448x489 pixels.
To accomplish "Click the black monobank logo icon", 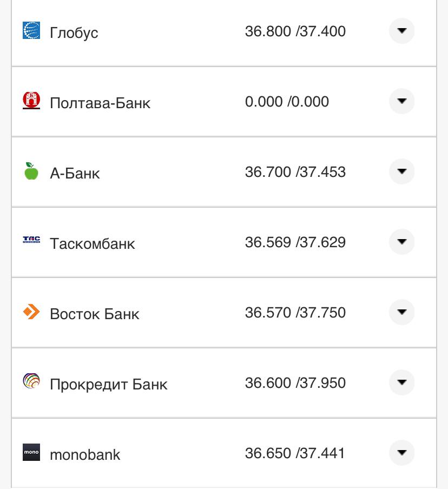I will (31, 452).
